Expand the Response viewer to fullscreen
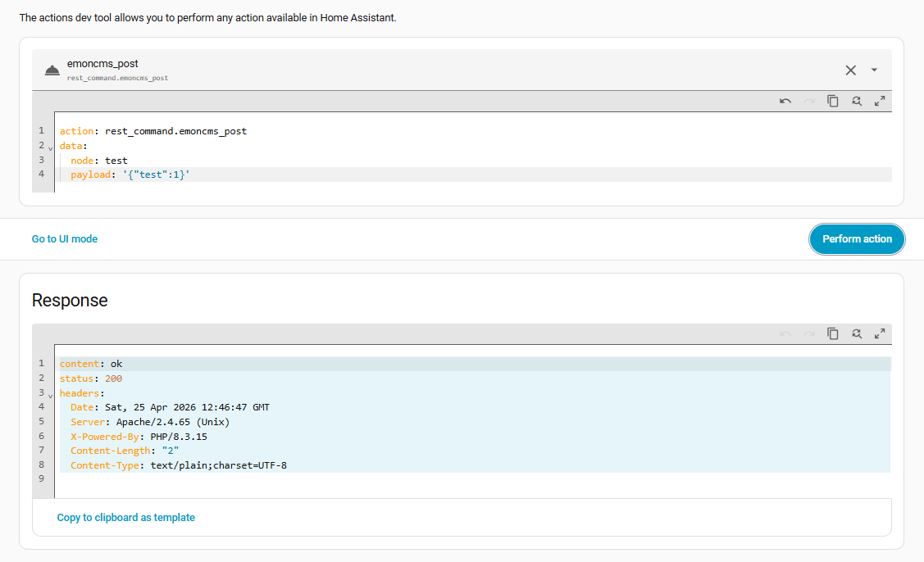 tap(880, 333)
